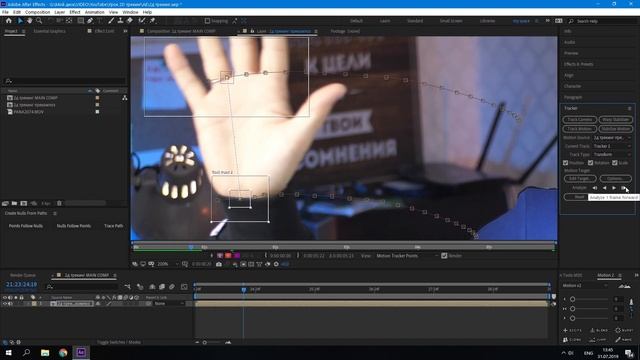Open File Explorer from the taskbar
Image resolution: width=640 pixels, height=360 pixels.
(45, 353)
